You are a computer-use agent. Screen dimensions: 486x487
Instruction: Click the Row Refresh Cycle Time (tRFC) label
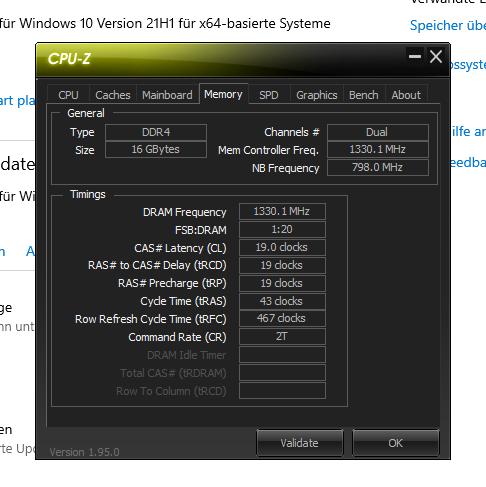[151, 319]
